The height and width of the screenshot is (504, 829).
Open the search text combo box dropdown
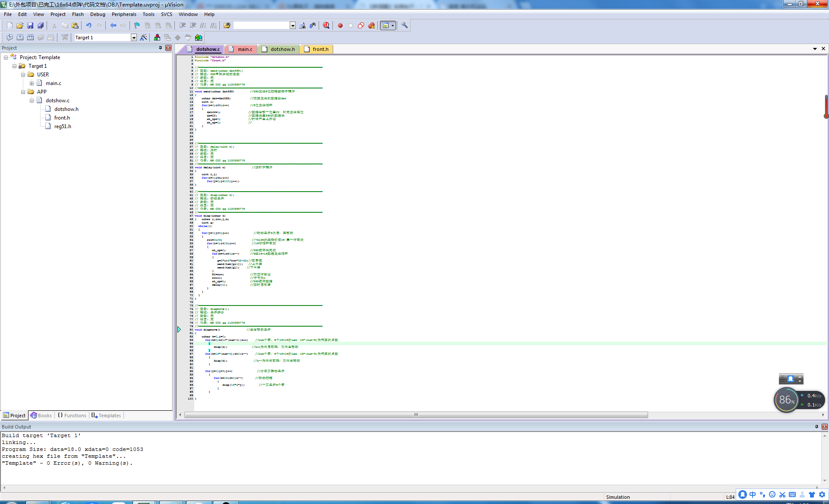293,25
